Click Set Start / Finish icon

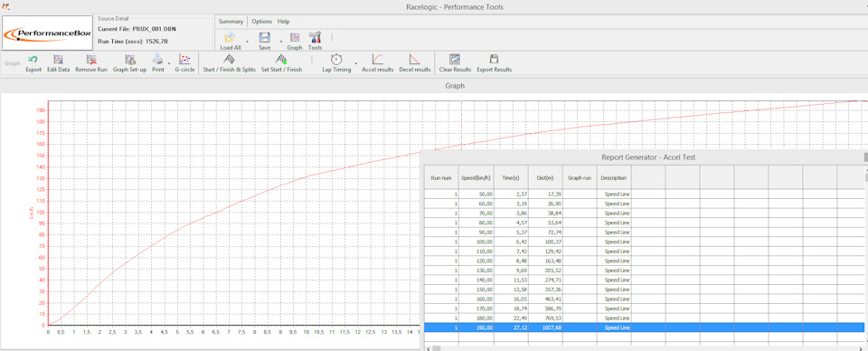[x=281, y=59]
